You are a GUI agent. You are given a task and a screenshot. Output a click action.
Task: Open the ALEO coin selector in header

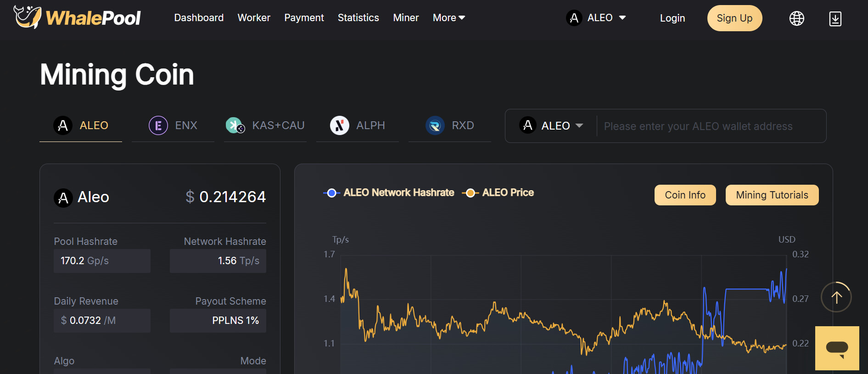[596, 18]
